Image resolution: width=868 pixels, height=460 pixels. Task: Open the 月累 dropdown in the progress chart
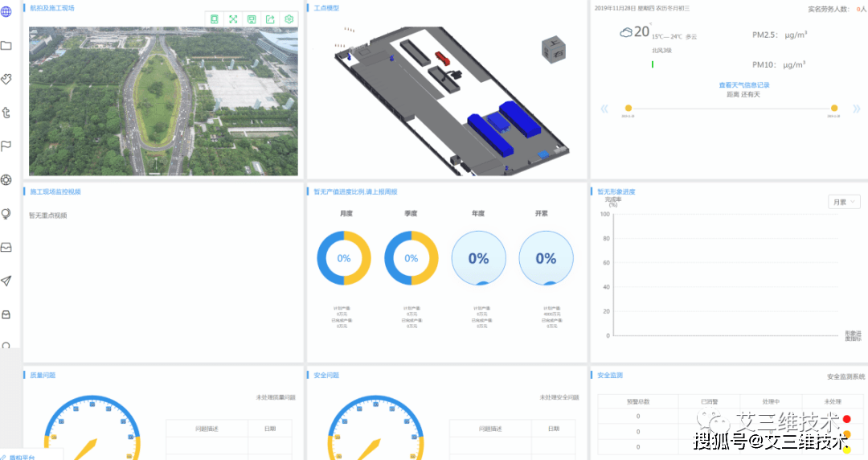coord(844,203)
